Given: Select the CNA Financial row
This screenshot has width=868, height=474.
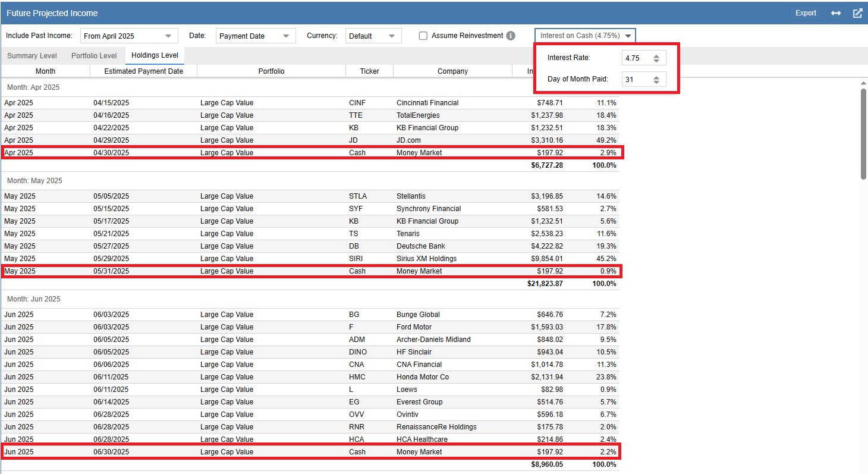Looking at the screenshot, I should 310,365.
